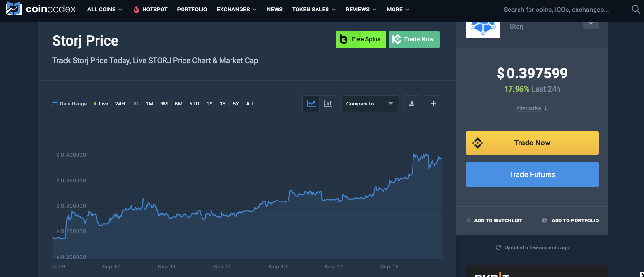This screenshot has width=644, height=277.
Task: Select the line chart view icon
Action: 311,103
